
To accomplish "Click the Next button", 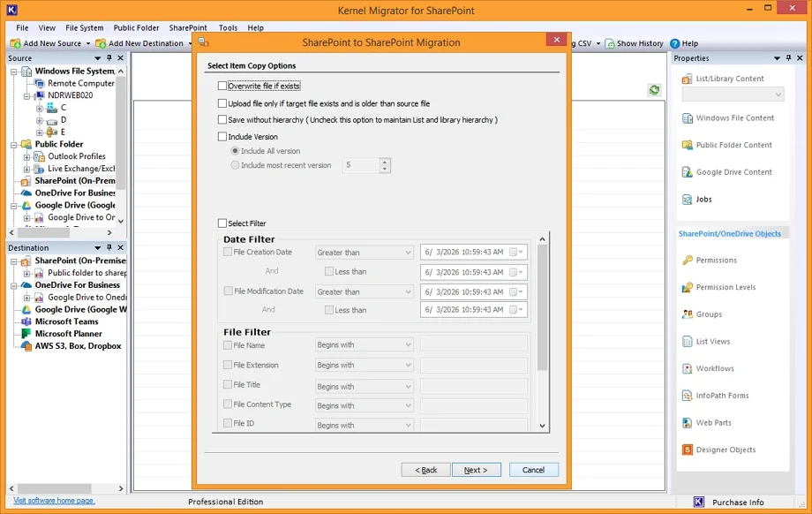I will pos(477,470).
